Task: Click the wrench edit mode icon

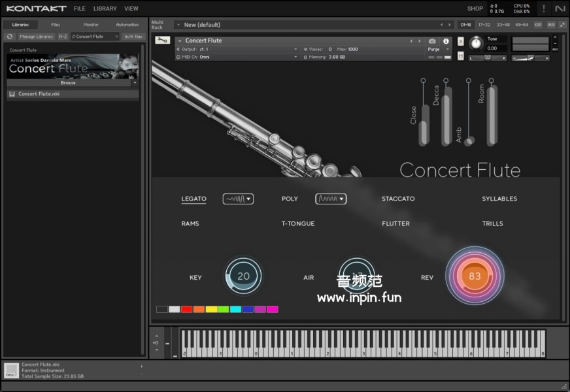Action: tap(163, 40)
